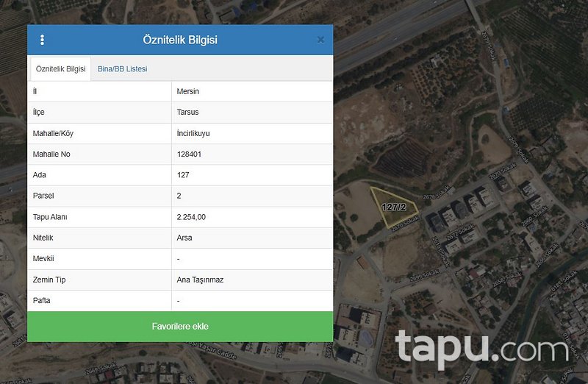Select the Nitelik value Arsa
The width and height of the screenshot is (588, 384).
[x=184, y=238]
